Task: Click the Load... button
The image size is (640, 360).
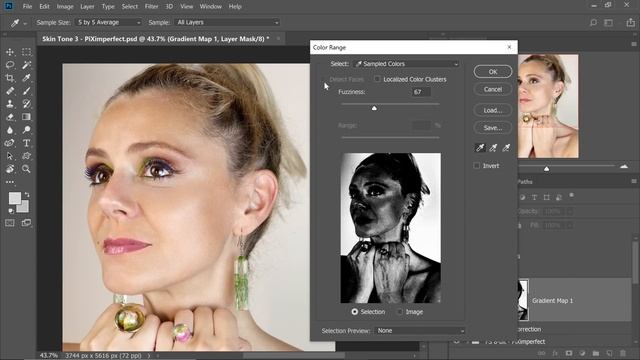Action: 493,110
